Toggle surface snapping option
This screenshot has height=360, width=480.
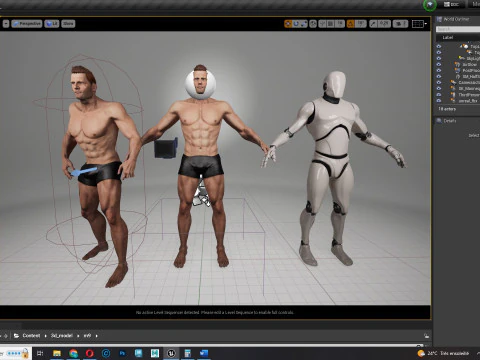(x=322, y=24)
